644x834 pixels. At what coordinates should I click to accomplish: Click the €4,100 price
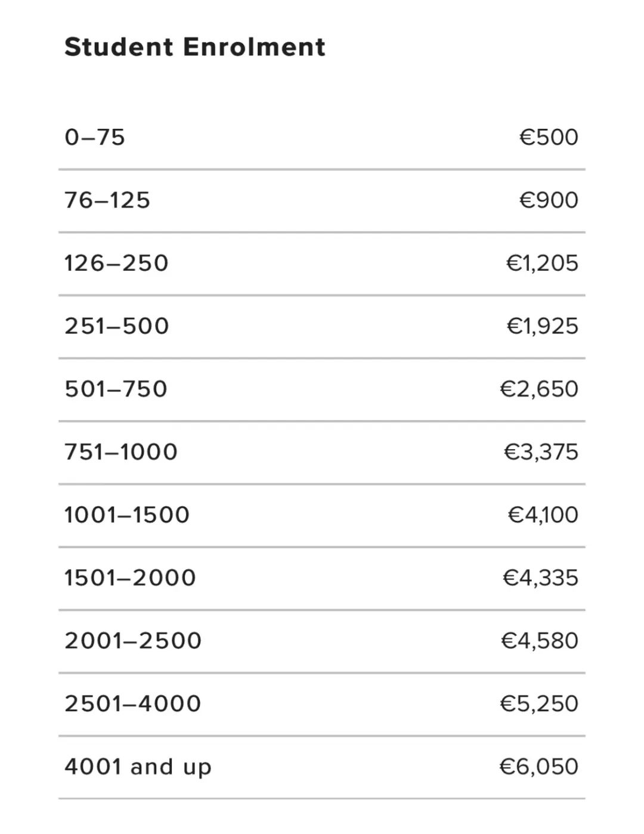(x=543, y=515)
